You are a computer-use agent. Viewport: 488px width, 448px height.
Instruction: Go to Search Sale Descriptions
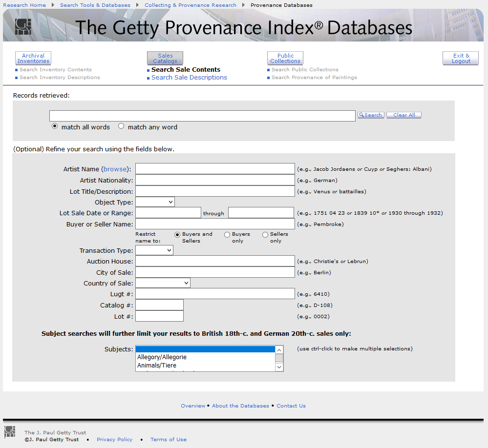(189, 78)
